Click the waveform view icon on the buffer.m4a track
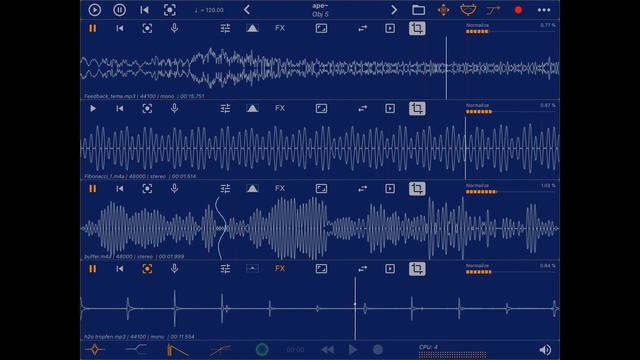 click(321, 189)
